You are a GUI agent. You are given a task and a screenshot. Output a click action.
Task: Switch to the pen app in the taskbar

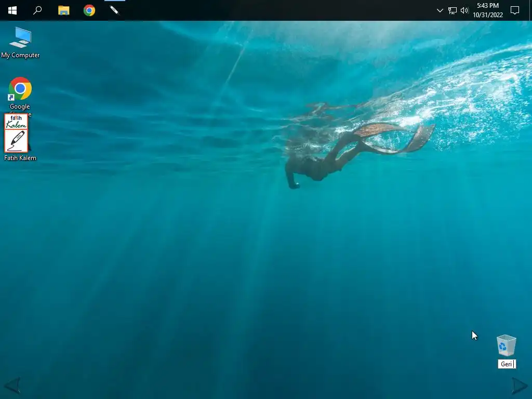114,10
